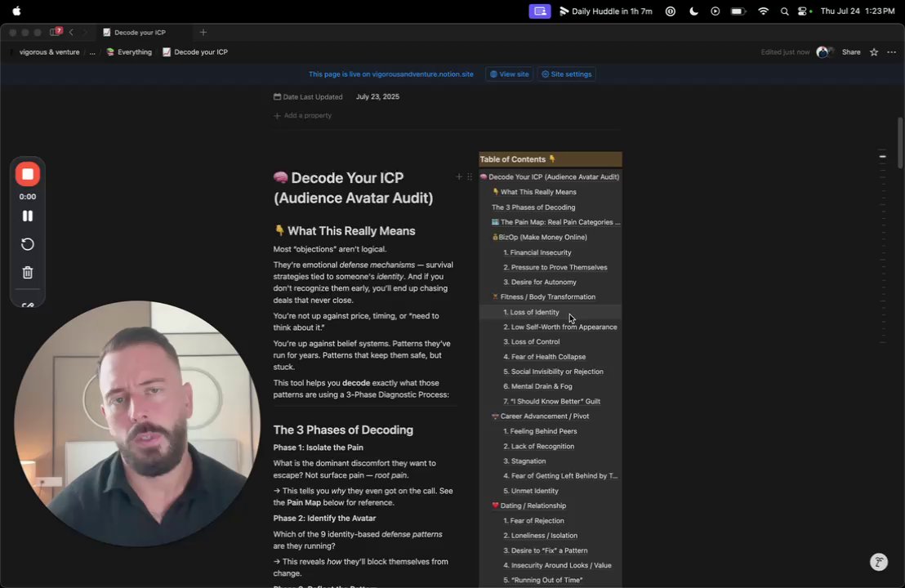This screenshot has width=905, height=588.
Task: Open the Daily Huddle calendar item
Action: (x=605, y=11)
